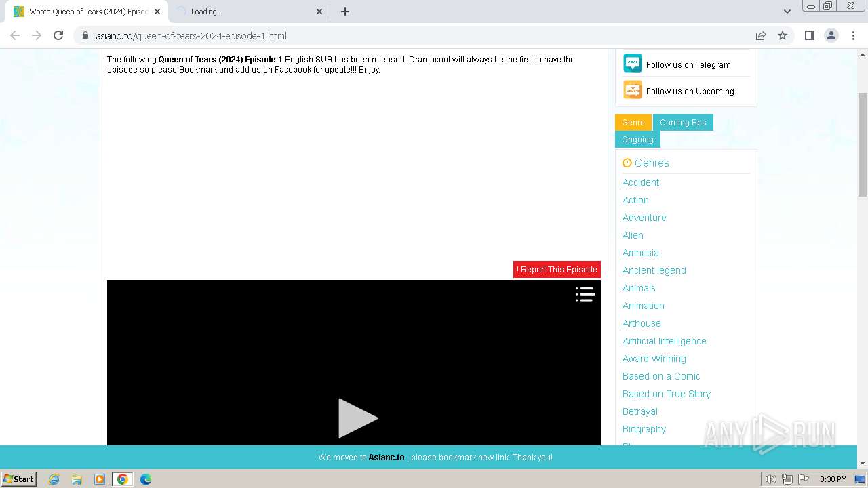Click Chrome icon in taskbar
The image size is (868, 488).
(123, 479)
